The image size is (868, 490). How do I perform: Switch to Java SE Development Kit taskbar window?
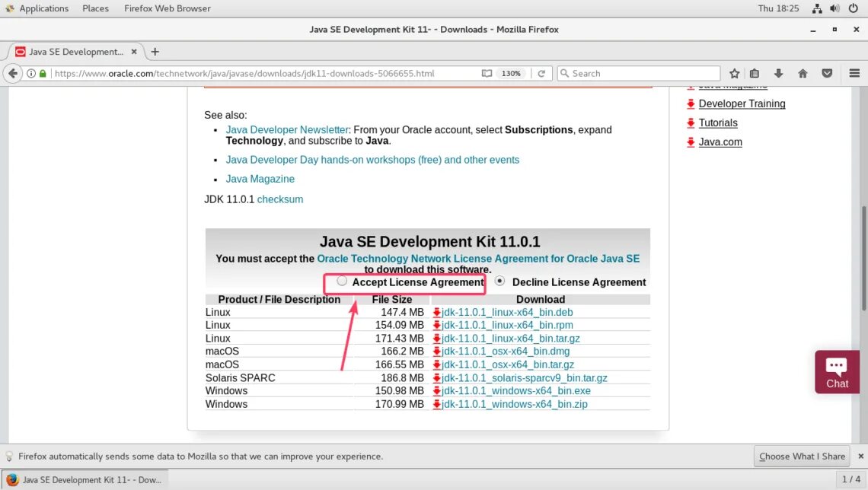click(85, 479)
